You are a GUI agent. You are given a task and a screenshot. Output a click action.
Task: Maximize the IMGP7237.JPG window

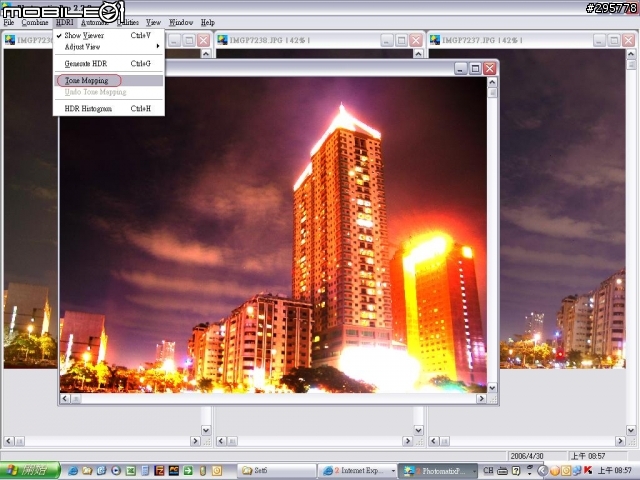614,40
